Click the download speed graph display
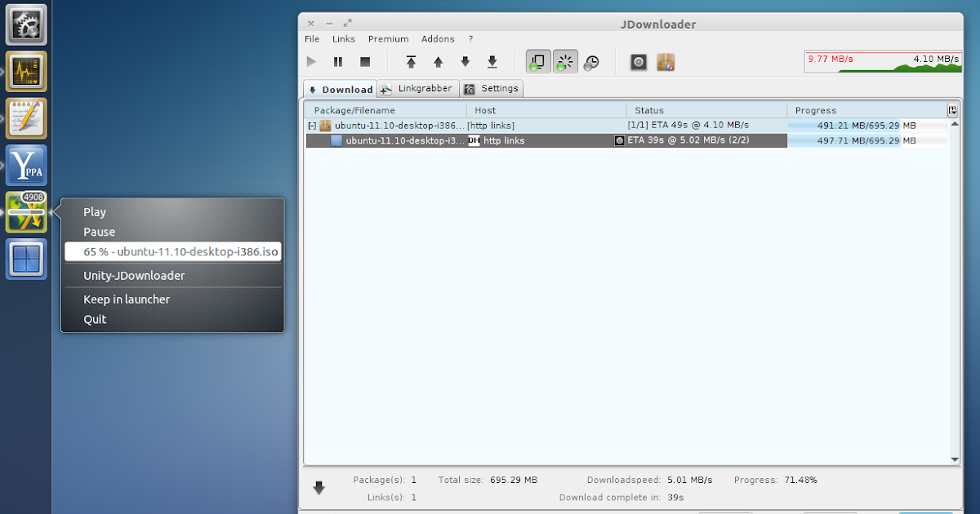The image size is (980, 514). [884, 61]
